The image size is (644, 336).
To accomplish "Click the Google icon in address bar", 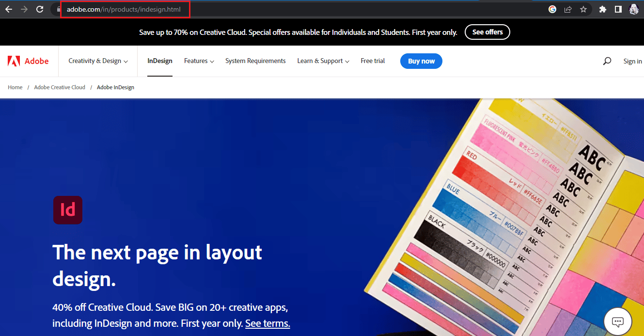I will click(x=552, y=9).
